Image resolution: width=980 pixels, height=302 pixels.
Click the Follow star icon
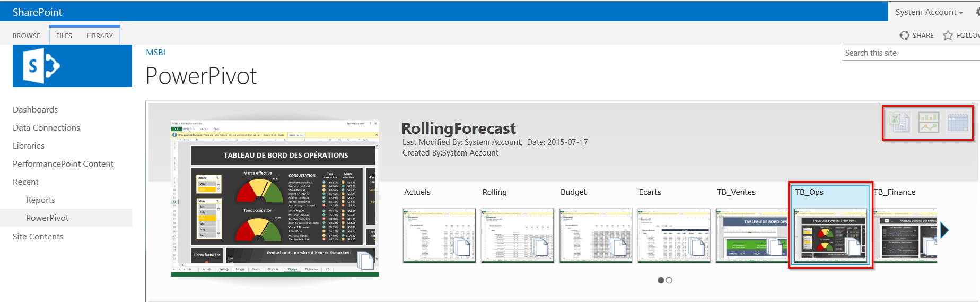(x=948, y=36)
